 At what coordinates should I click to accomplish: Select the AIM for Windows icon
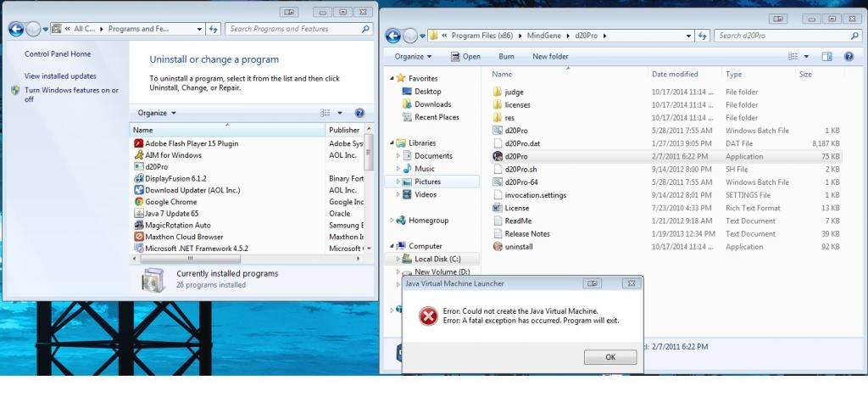coord(139,155)
